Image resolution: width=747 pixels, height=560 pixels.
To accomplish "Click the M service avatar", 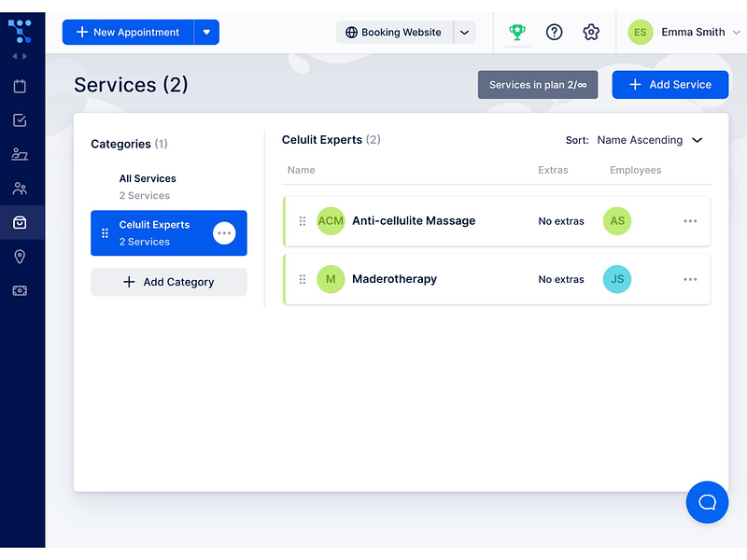I will (x=331, y=279).
